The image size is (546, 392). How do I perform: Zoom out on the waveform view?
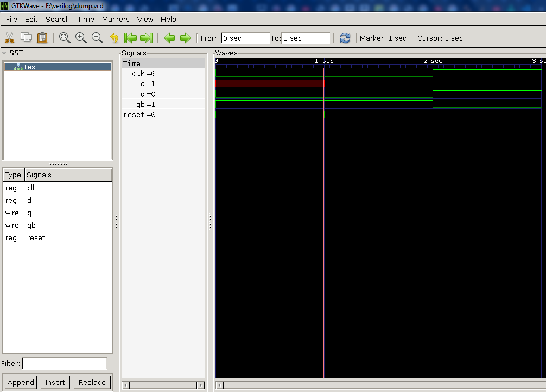tap(98, 38)
